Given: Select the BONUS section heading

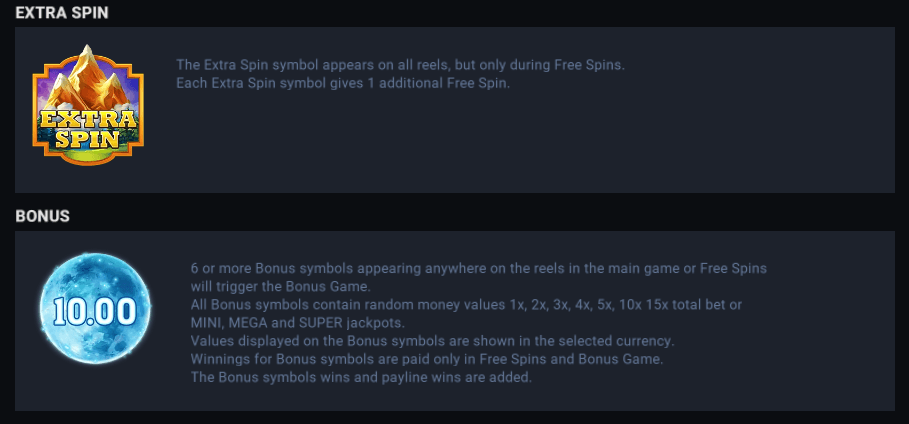Looking at the screenshot, I should click(x=41, y=215).
